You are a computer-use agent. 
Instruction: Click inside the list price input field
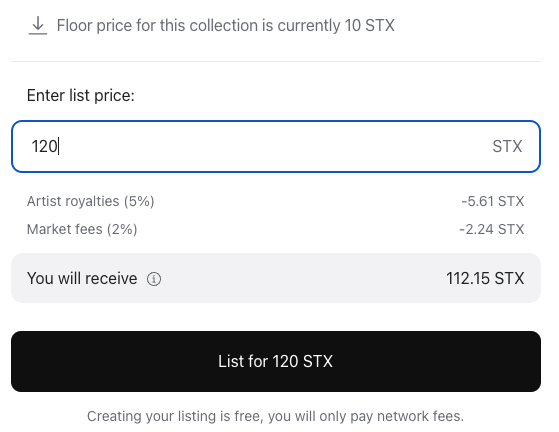[276, 146]
